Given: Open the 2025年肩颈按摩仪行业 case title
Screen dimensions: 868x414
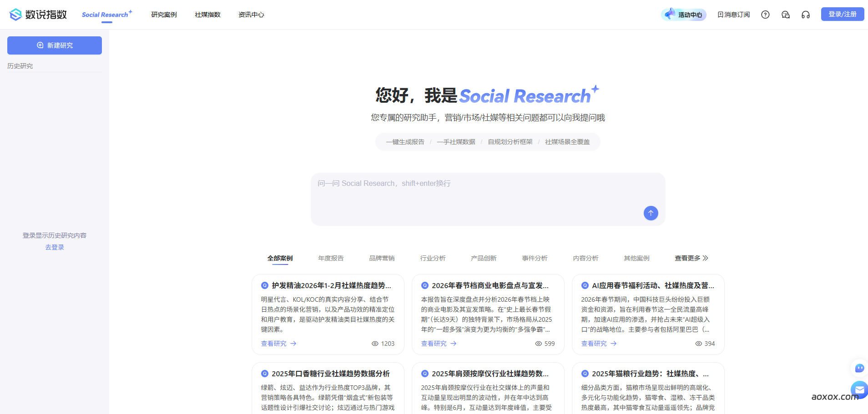Looking at the screenshot, I should pyautogui.click(x=490, y=374).
